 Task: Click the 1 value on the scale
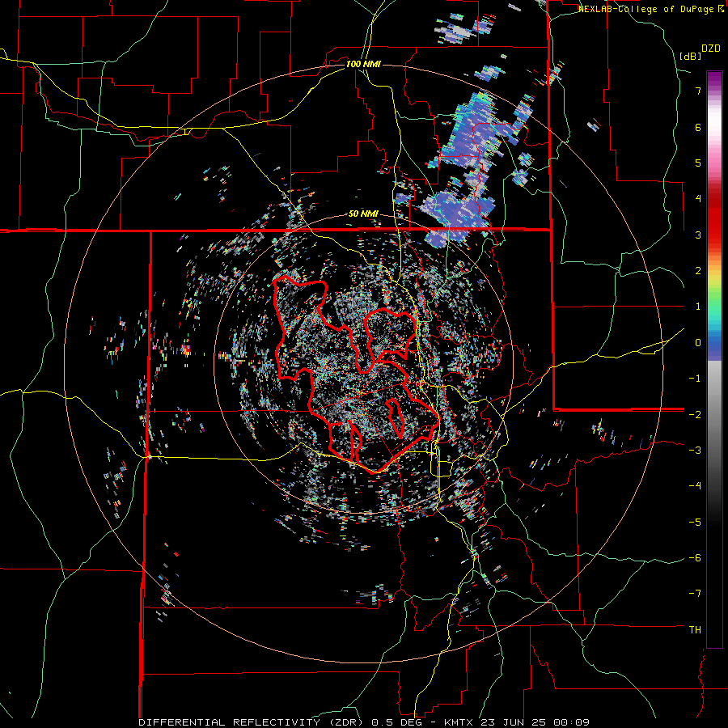click(698, 307)
